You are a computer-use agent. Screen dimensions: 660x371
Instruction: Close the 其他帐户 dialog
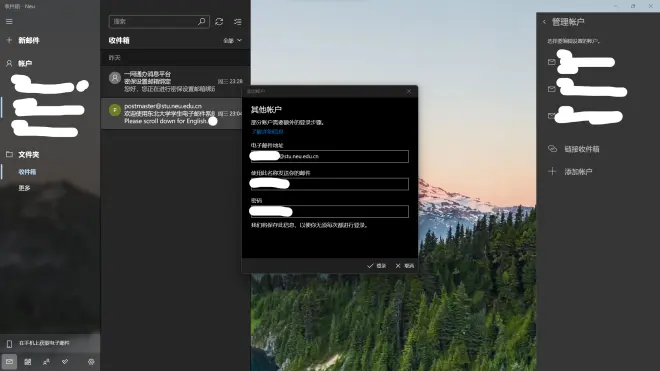(x=409, y=91)
